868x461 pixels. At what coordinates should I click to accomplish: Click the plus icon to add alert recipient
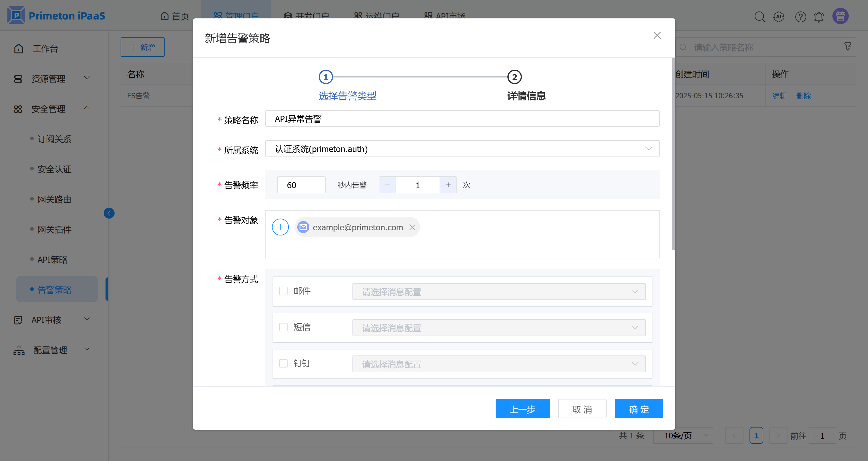point(280,227)
